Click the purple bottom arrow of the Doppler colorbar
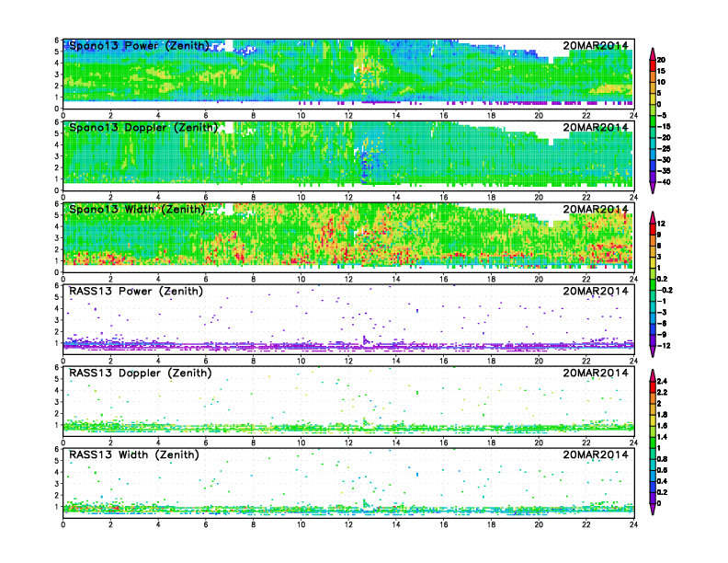The height and width of the screenshot is (563, 728). coord(653,351)
